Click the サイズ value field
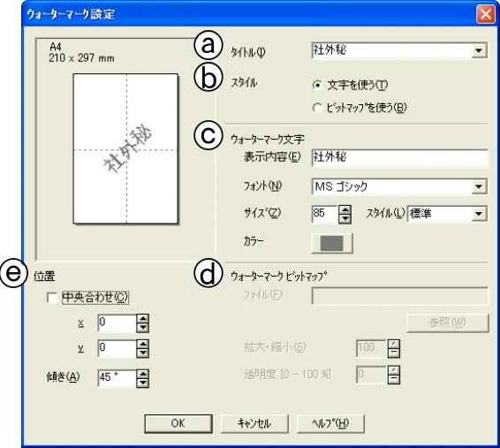 [x=324, y=214]
